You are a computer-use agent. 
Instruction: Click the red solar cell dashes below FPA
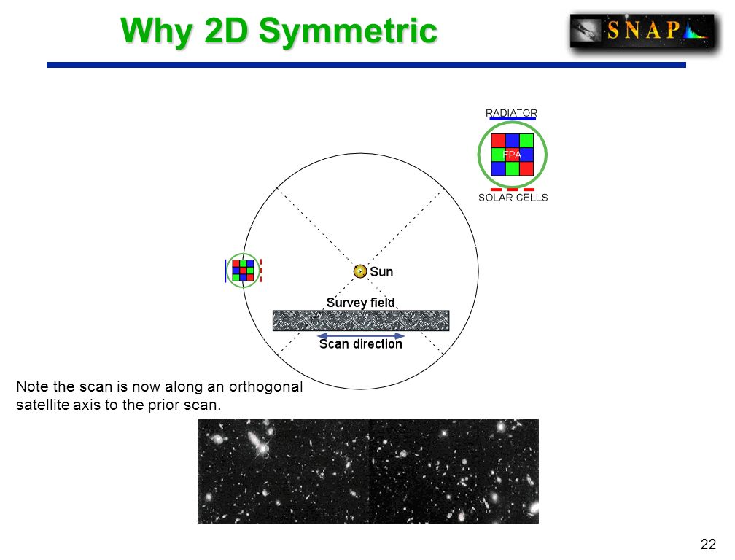(513, 190)
